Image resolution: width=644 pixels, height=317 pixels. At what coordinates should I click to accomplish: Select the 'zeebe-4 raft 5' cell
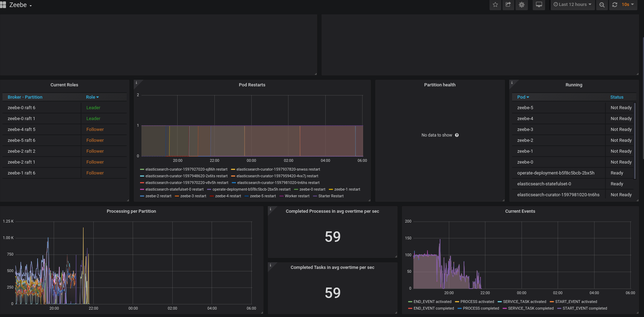[42, 130]
